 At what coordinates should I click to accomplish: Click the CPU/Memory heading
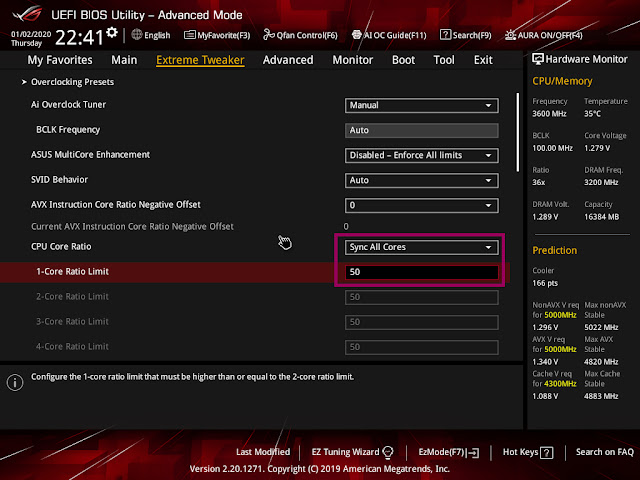[x=562, y=81]
